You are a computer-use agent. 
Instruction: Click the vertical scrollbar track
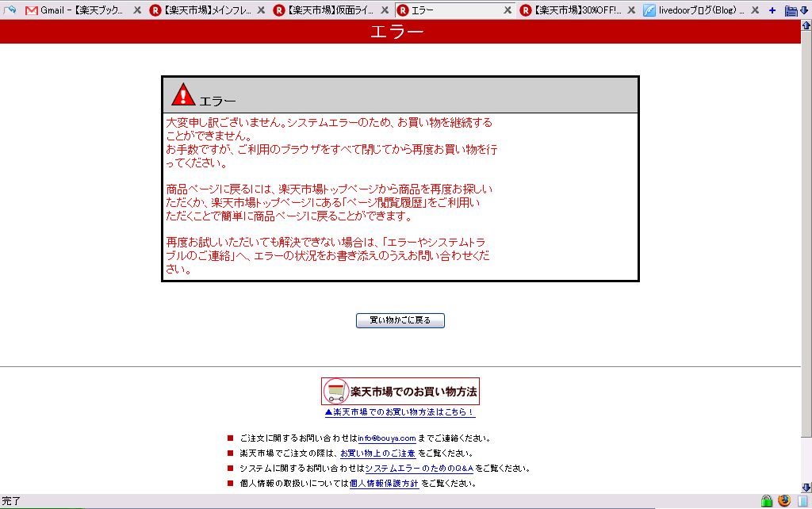click(806, 460)
